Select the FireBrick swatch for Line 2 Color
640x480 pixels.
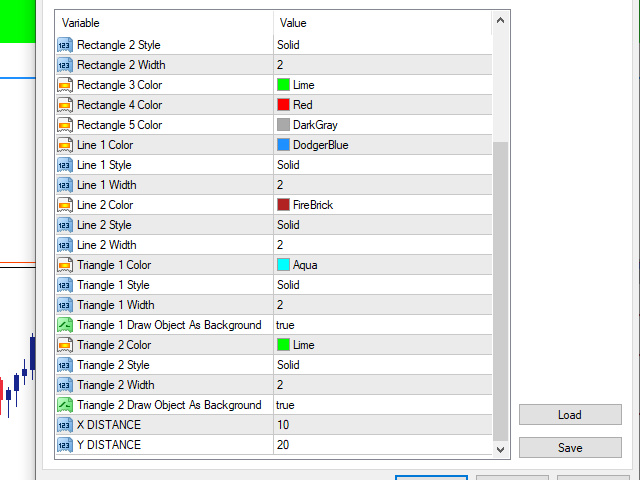coord(284,205)
